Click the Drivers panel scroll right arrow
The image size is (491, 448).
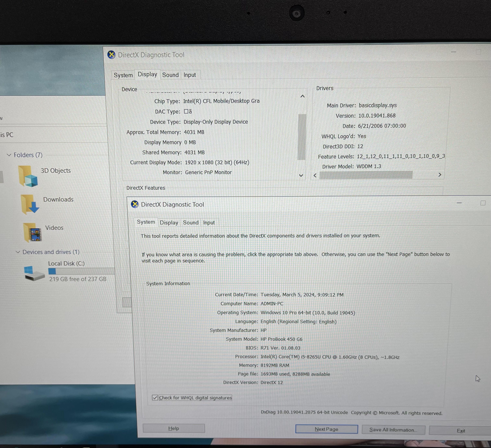pyautogui.click(x=440, y=174)
